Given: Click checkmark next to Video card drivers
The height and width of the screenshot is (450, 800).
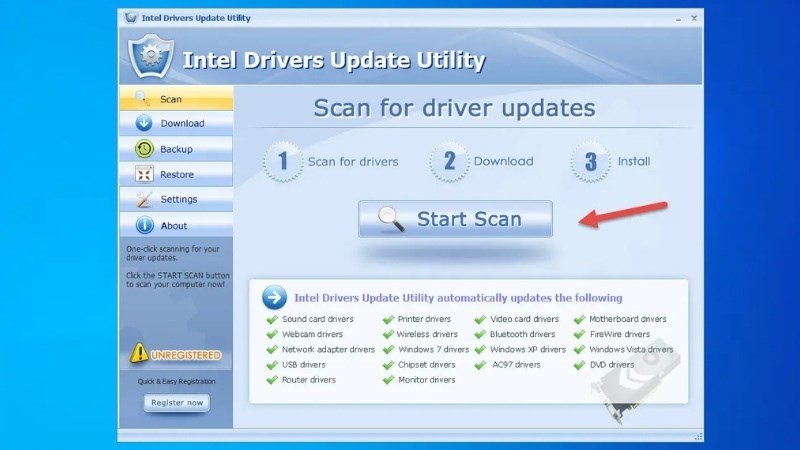Looking at the screenshot, I should 480,319.
